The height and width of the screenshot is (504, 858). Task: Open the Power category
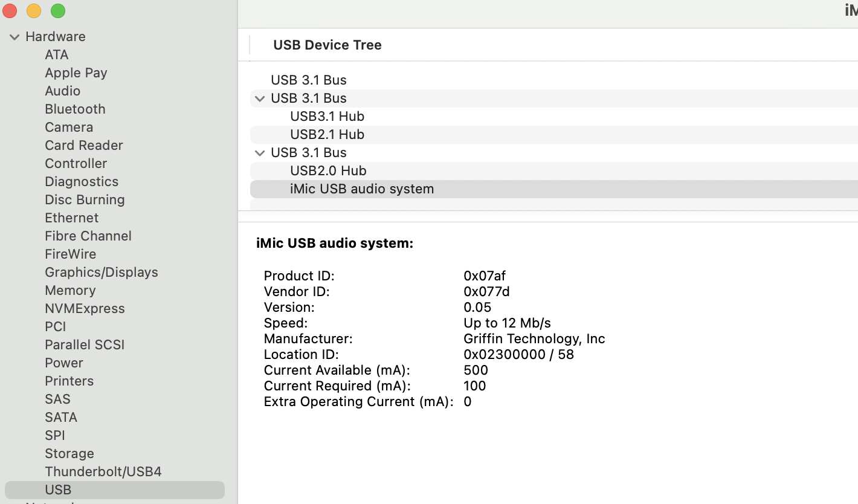pos(64,363)
